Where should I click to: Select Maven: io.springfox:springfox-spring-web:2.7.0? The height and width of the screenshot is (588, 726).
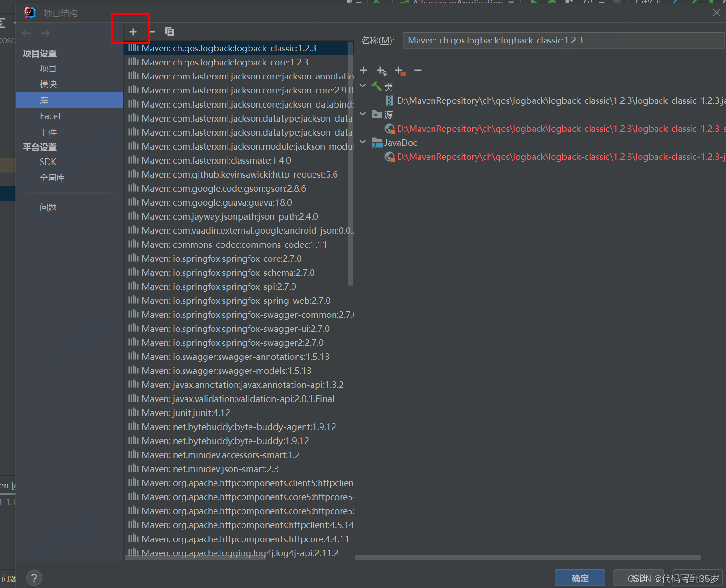(x=238, y=301)
